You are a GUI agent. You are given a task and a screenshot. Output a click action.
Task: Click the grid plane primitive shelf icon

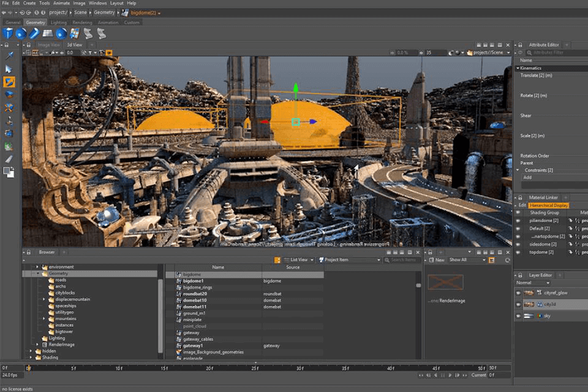(x=48, y=33)
